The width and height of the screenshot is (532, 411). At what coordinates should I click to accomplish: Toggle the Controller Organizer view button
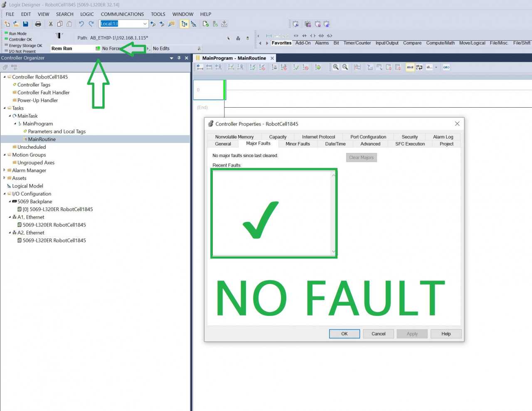click(184, 24)
